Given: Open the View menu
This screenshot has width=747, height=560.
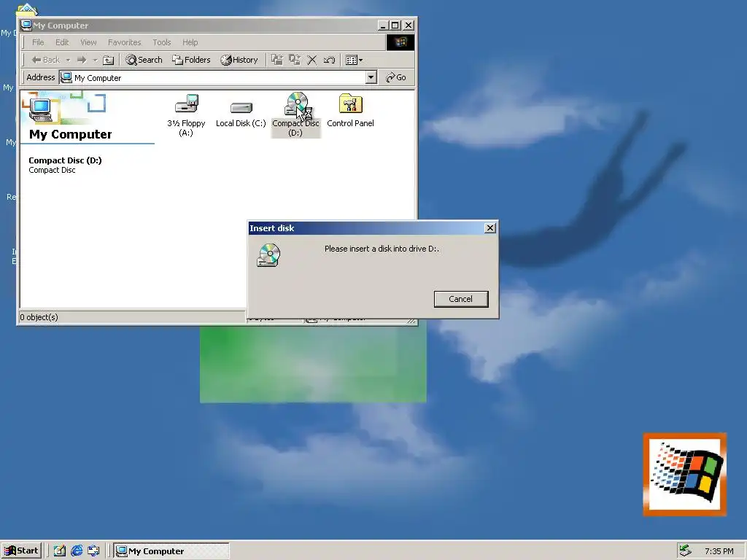Looking at the screenshot, I should (88, 42).
